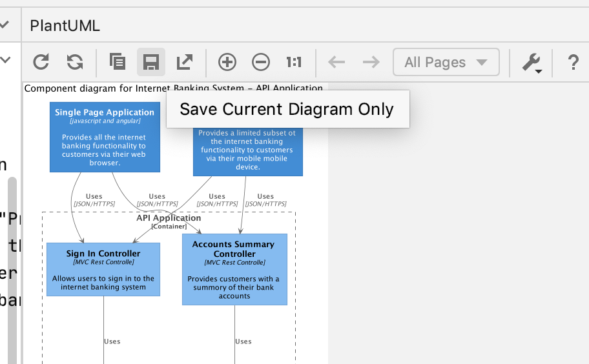
Task: Copy current diagram to clipboard
Action: [x=118, y=62]
